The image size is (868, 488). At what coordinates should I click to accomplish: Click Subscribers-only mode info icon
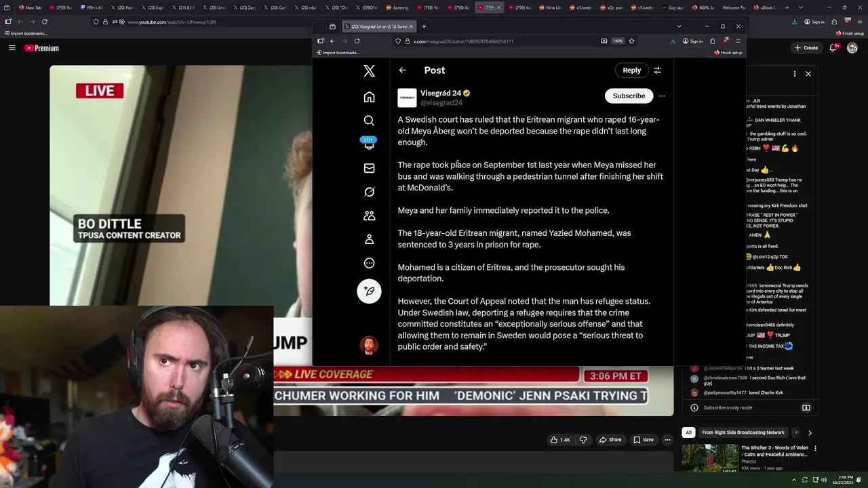tap(694, 407)
